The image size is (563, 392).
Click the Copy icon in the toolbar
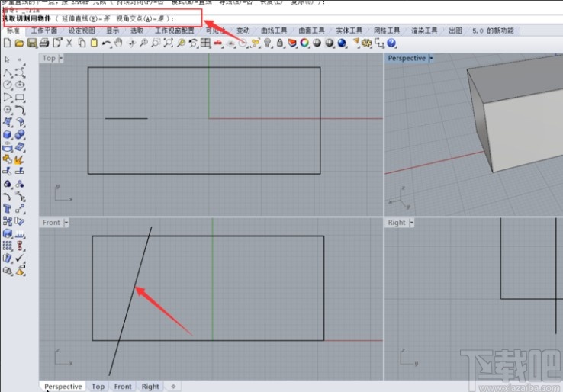82,43
